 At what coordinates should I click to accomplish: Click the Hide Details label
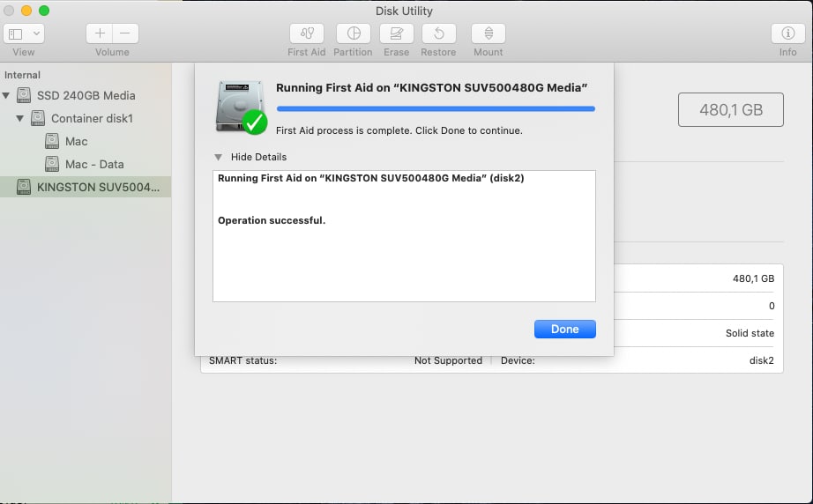pyautogui.click(x=258, y=157)
